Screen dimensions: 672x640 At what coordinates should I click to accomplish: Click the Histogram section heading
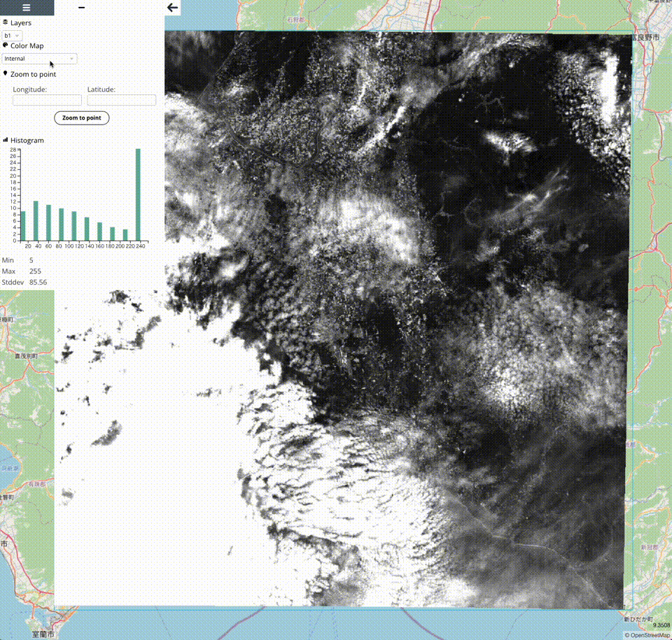[x=27, y=140]
